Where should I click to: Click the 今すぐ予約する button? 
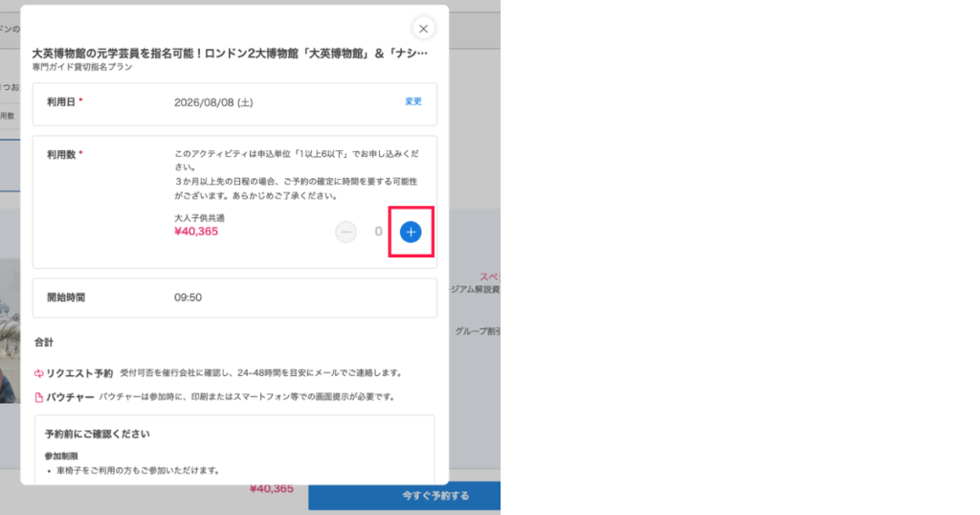coord(405,496)
